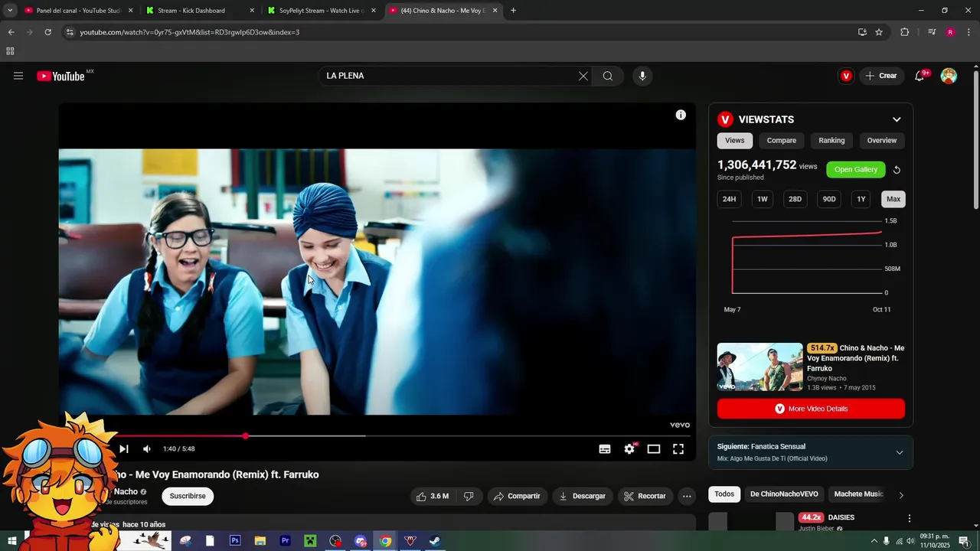Screen dimensions: 980x551
Task: Switch to the YouTube Studio browser tab
Action: [78, 11]
